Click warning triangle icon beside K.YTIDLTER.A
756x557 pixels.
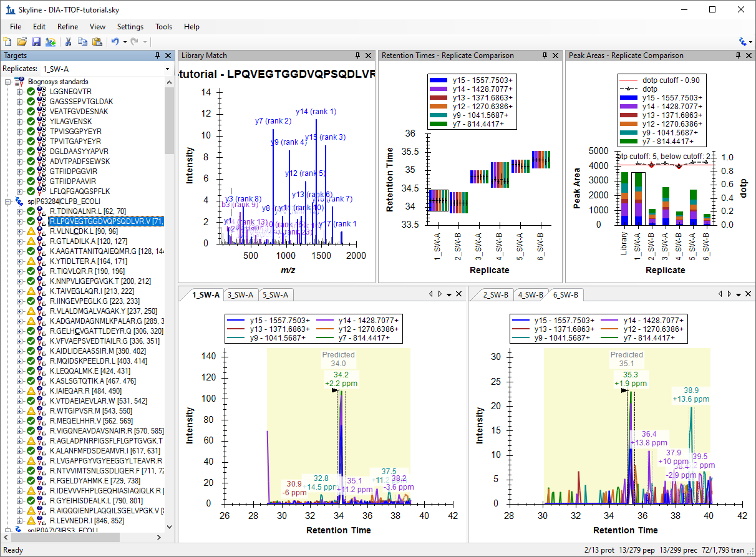click(31, 261)
